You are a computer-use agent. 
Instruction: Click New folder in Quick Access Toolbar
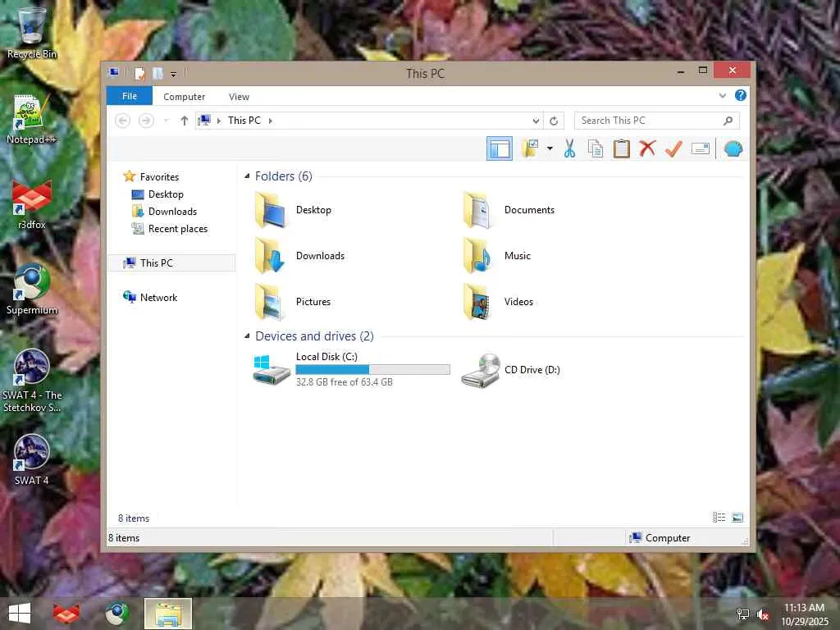(x=158, y=73)
